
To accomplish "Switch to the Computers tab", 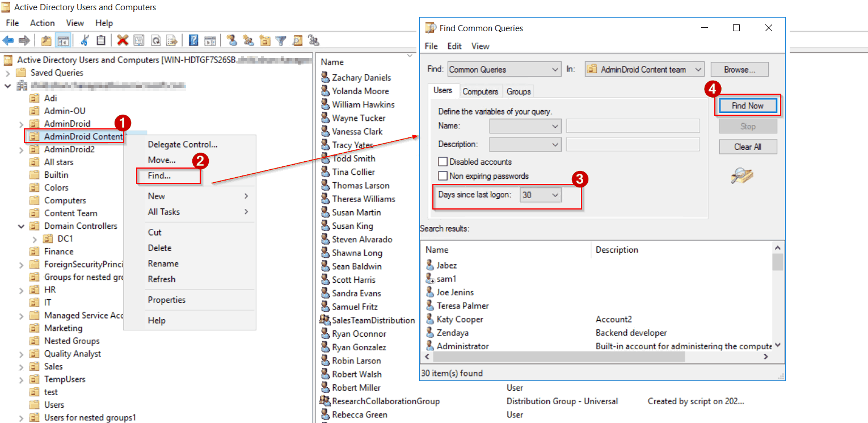I will 480,91.
